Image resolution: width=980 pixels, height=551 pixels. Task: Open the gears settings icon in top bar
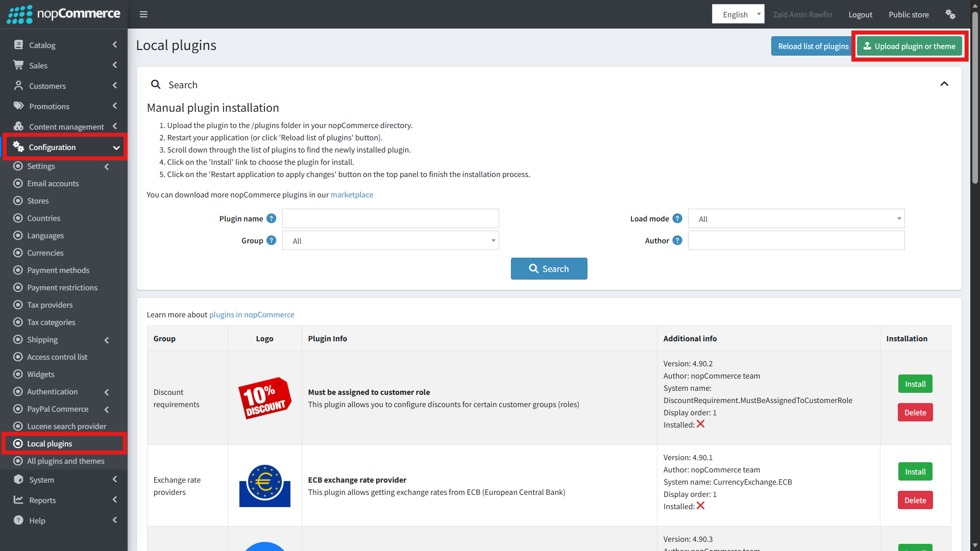tap(950, 14)
